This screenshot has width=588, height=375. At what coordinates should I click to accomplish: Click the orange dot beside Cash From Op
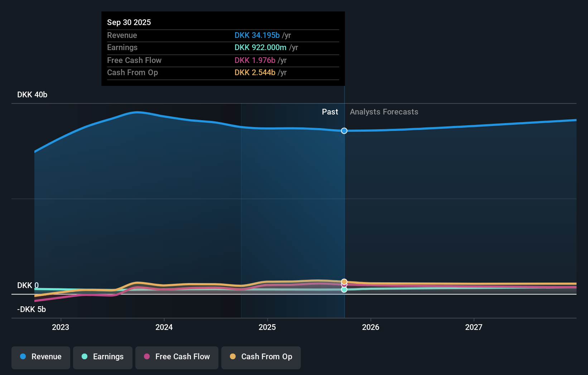coord(233,357)
